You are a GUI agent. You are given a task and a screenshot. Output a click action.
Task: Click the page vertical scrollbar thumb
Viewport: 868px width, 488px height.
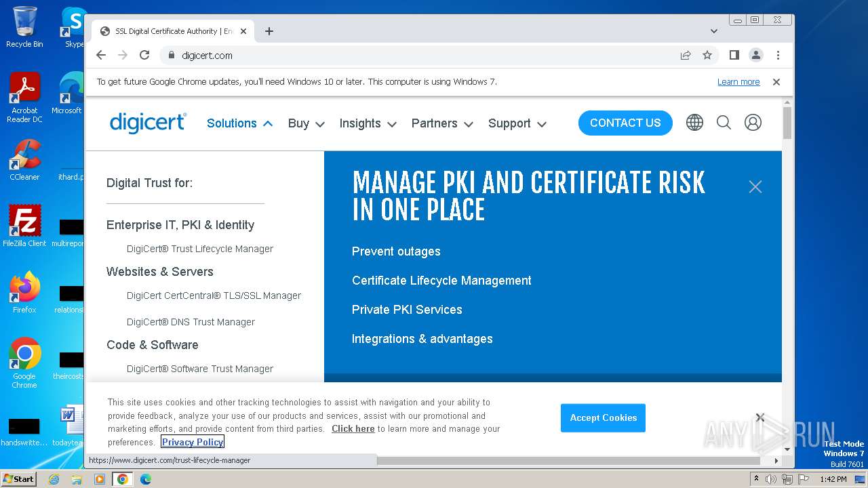[787, 123]
